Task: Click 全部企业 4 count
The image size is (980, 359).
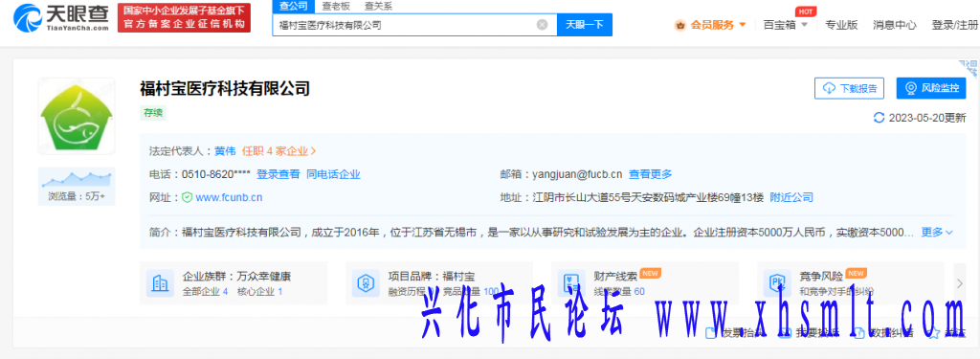Action: pos(205,291)
